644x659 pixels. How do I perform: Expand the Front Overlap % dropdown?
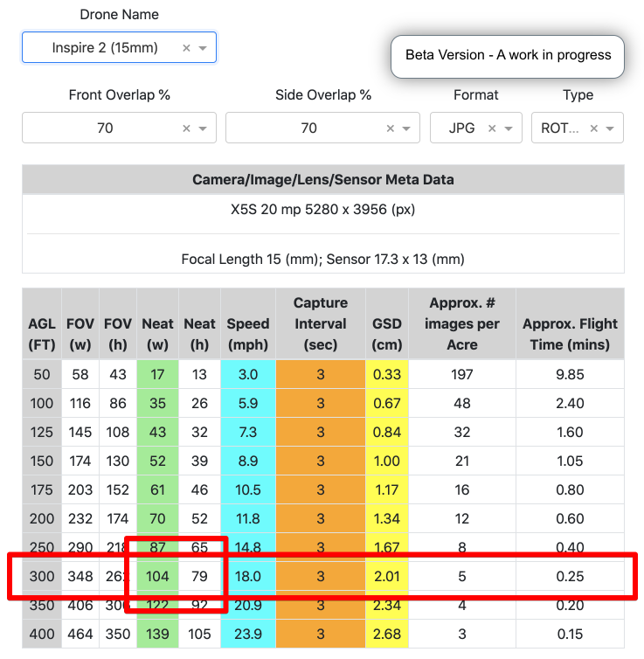203,128
